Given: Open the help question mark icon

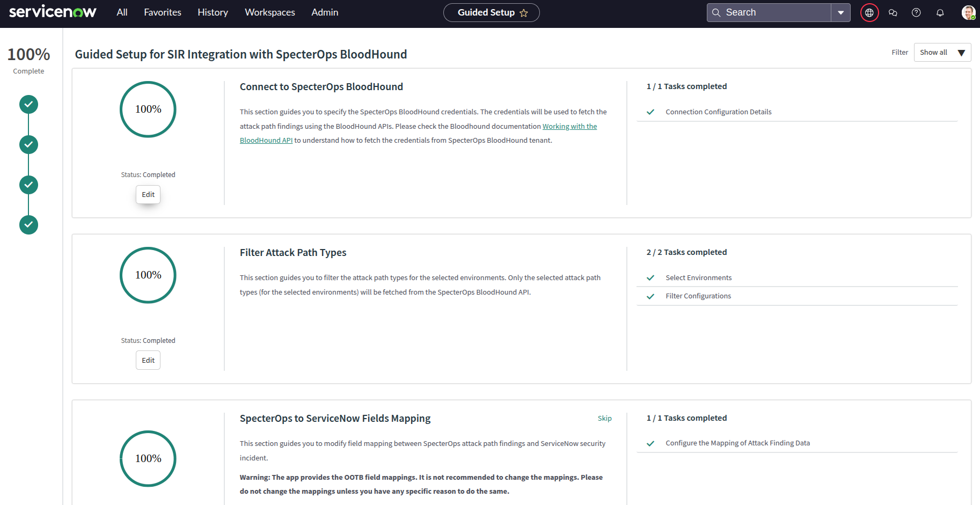Looking at the screenshot, I should click(x=916, y=13).
